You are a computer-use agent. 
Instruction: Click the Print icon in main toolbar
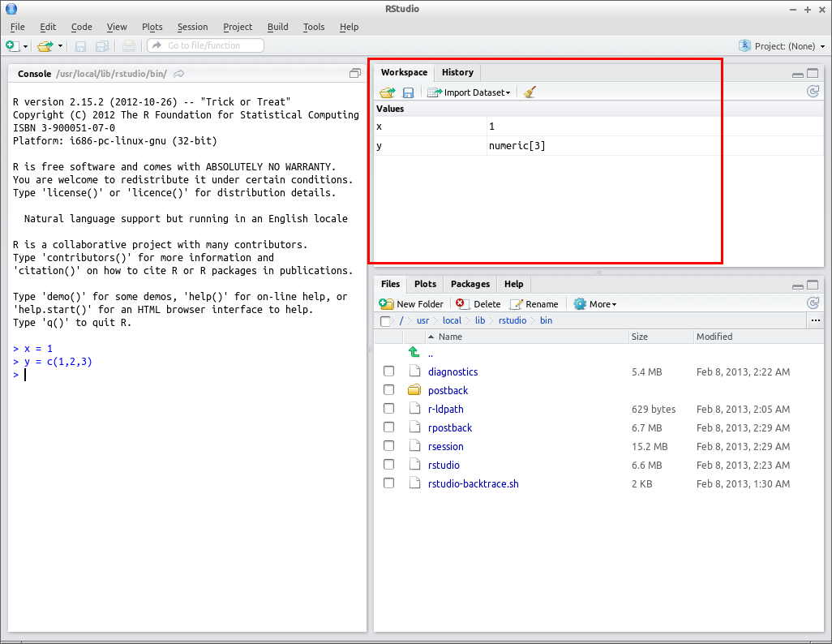click(128, 46)
